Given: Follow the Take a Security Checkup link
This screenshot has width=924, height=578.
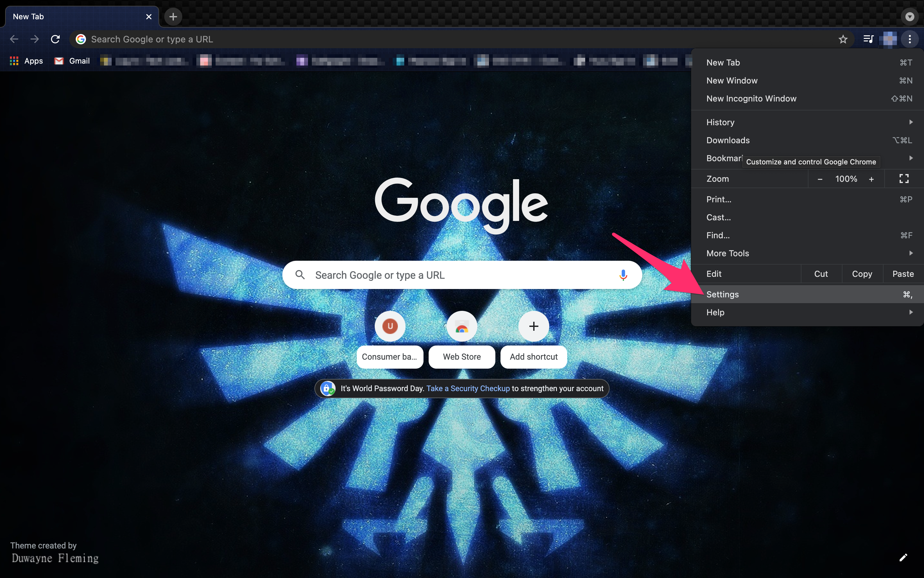Looking at the screenshot, I should point(468,389).
